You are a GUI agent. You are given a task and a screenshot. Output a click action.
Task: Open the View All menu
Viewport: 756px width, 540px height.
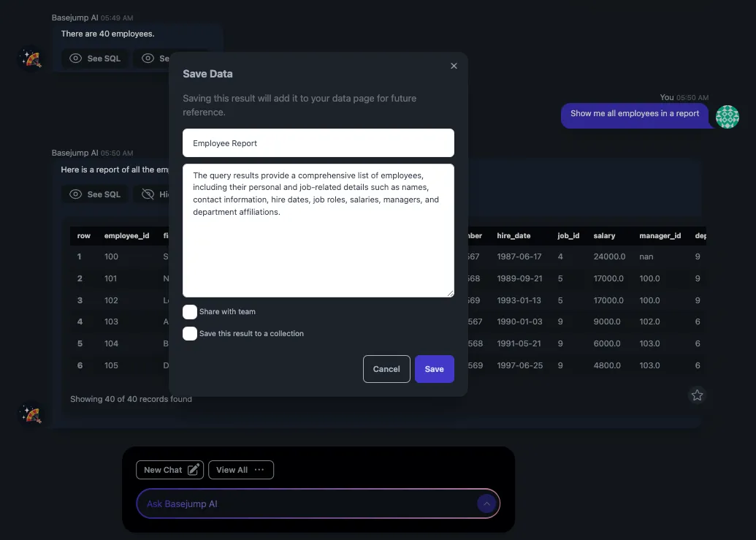241,470
